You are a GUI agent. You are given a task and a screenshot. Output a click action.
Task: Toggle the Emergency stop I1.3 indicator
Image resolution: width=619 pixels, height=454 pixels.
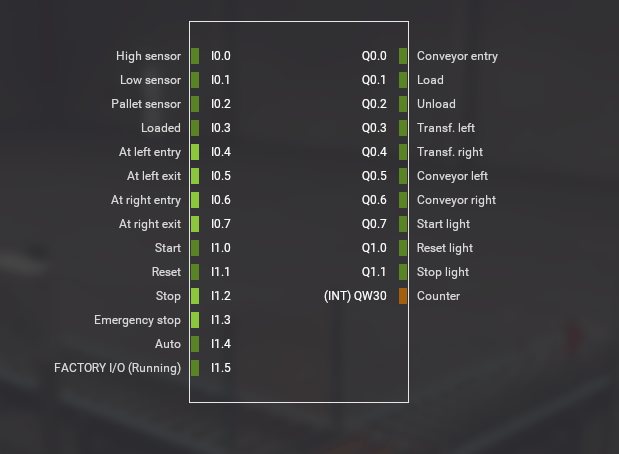[x=195, y=320]
